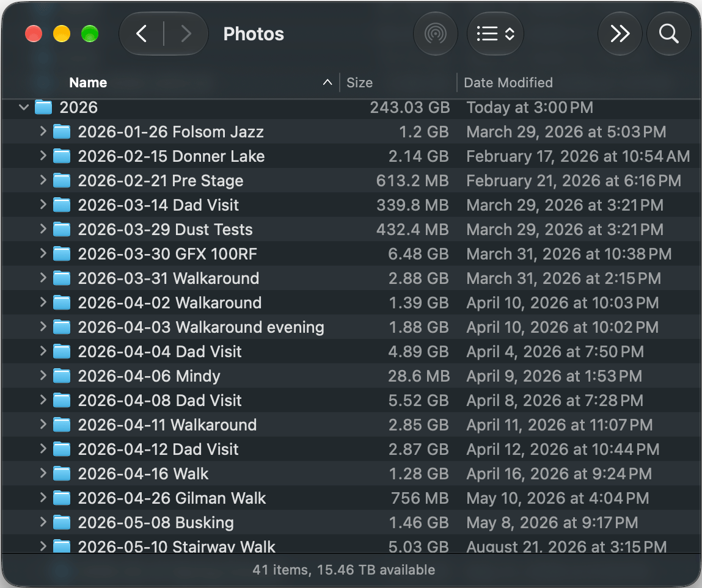Select the Folsom Jazz folder icon
The height and width of the screenshot is (588, 702).
tap(62, 131)
